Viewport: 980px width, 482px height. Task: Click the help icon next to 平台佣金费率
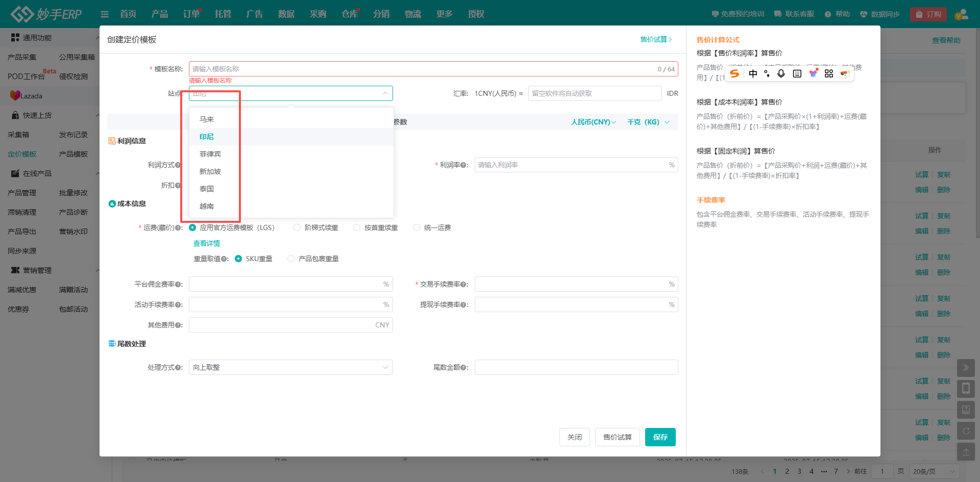coord(178,285)
